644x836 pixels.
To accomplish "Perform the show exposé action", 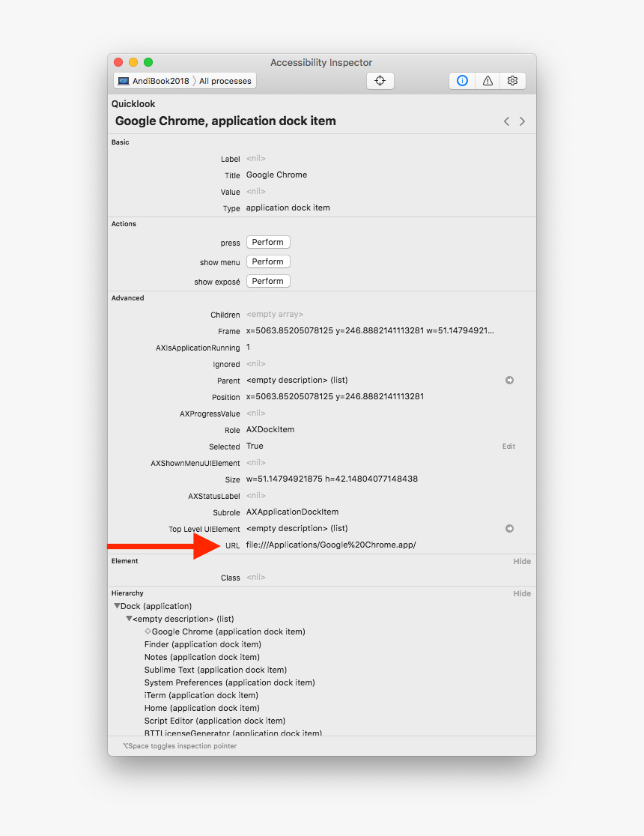I will click(x=268, y=281).
